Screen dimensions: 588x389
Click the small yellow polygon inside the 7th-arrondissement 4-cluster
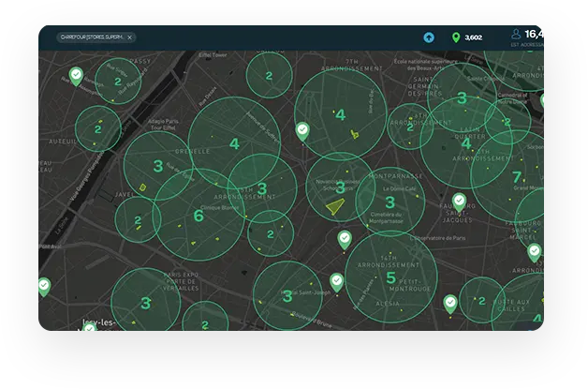(x=354, y=134)
